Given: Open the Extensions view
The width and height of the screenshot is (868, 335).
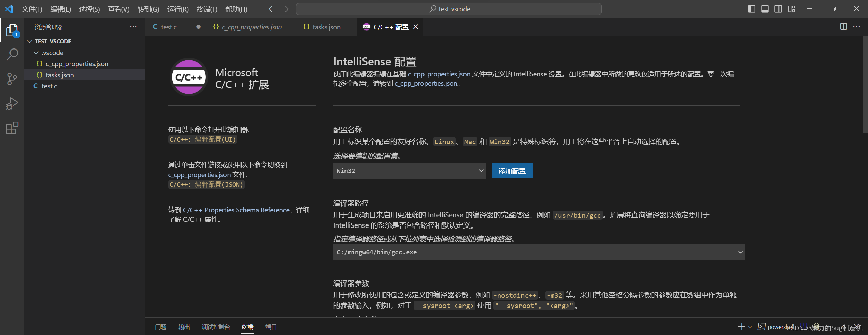Looking at the screenshot, I should pos(12,128).
